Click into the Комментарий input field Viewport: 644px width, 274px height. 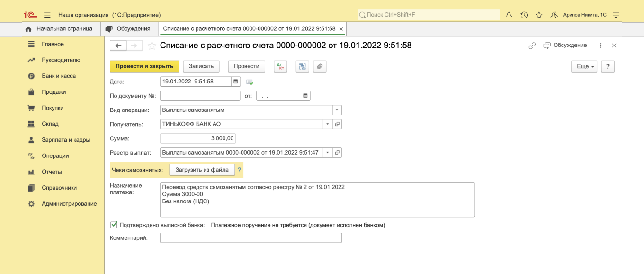point(250,238)
